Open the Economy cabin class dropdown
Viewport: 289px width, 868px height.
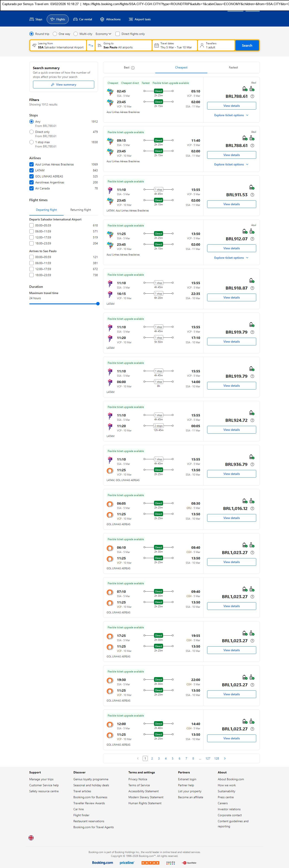(x=103, y=34)
